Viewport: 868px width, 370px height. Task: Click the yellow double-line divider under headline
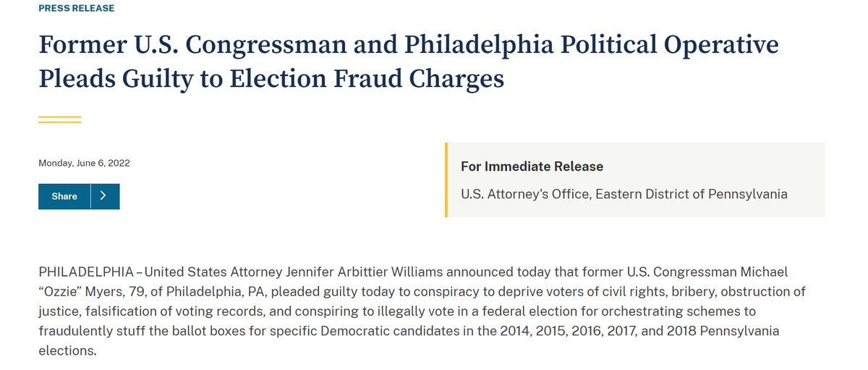coord(59,119)
